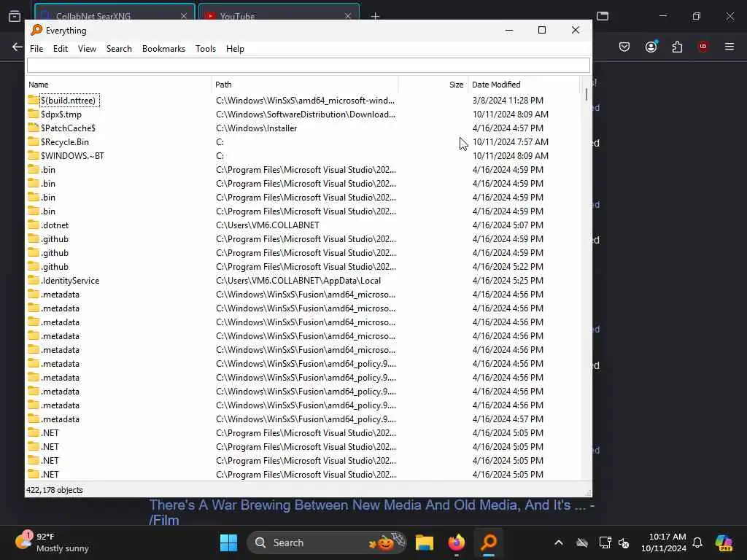Open the notifications bell icon
This screenshot has width=747, height=560.
click(x=697, y=542)
